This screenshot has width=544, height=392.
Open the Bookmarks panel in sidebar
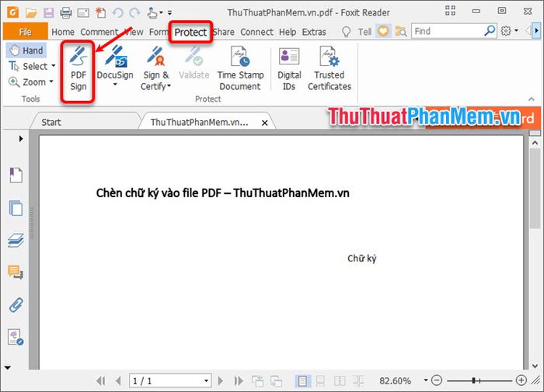pyautogui.click(x=16, y=175)
